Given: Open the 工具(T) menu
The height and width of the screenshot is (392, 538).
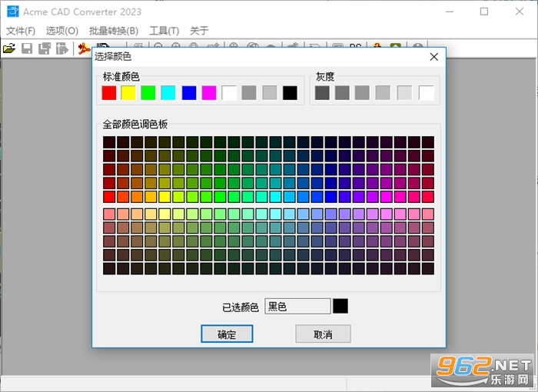Looking at the screenshot, I should point(164,31).
